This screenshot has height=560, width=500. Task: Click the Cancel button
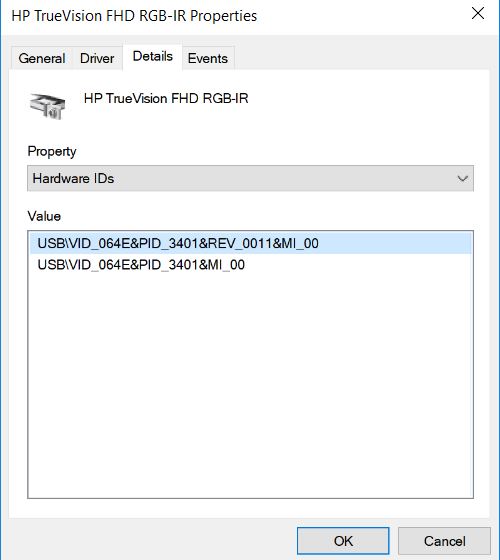pos(444,541)
